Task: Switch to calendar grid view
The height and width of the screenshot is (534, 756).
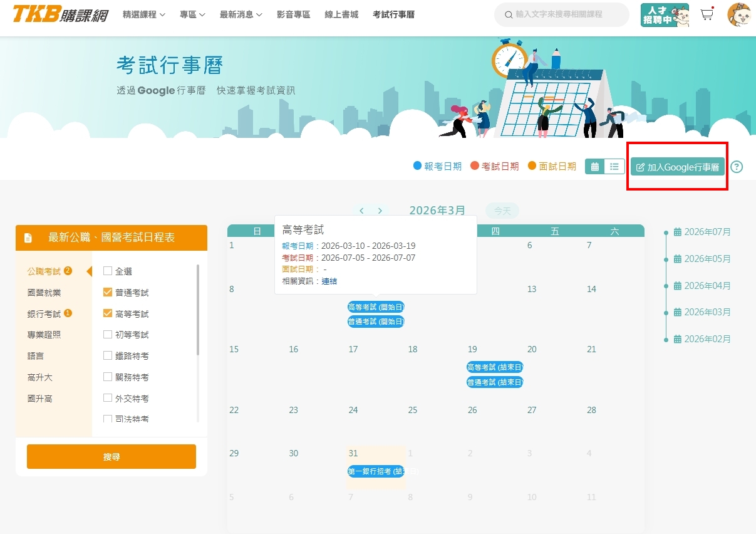Action: [595, 167]
